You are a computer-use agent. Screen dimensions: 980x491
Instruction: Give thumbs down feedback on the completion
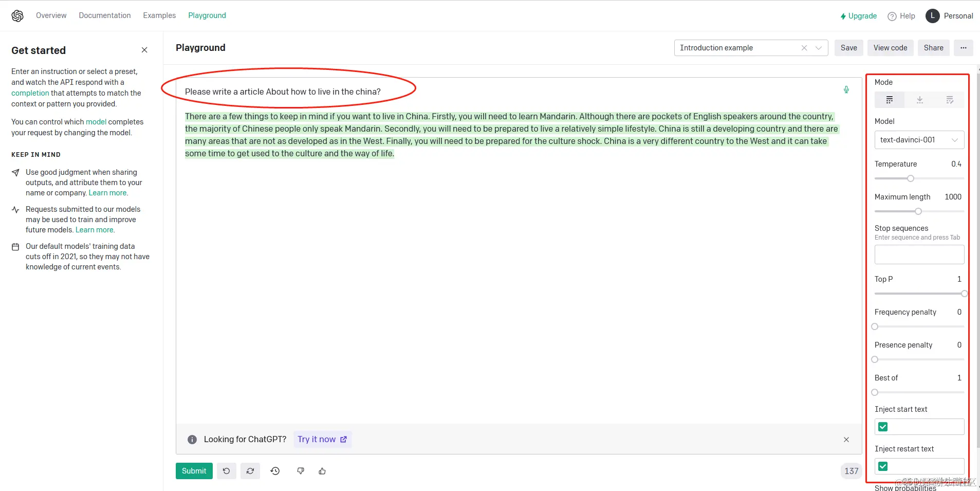point(300,470)
